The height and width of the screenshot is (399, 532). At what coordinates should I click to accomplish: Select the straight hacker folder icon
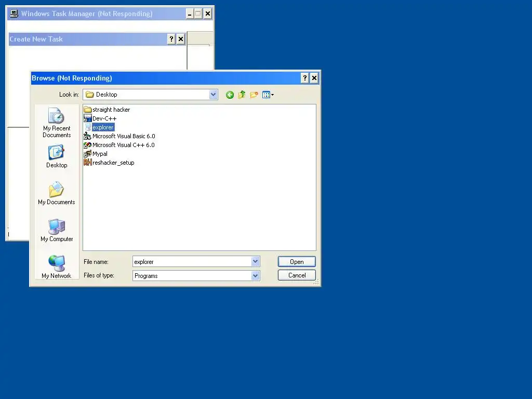[87, 110]
